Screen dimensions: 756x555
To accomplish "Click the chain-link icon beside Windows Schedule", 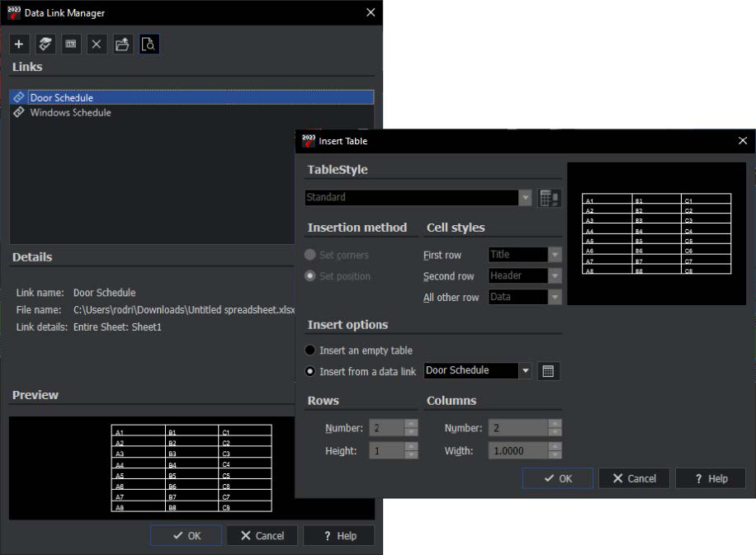I will point(19,112).
